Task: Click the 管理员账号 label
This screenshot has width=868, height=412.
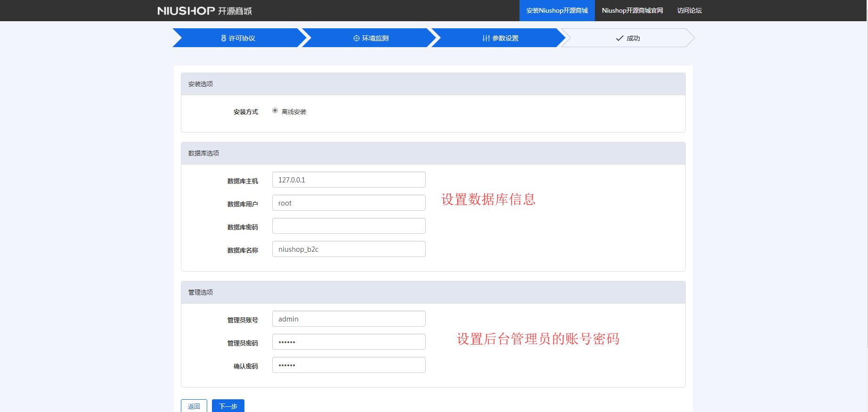Action: point(243,320)
